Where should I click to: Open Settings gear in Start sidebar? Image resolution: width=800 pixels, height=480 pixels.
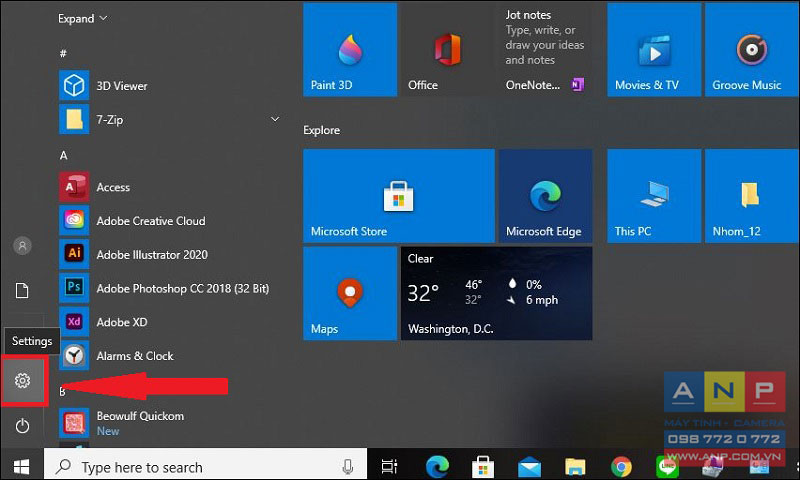coord(22,381)
